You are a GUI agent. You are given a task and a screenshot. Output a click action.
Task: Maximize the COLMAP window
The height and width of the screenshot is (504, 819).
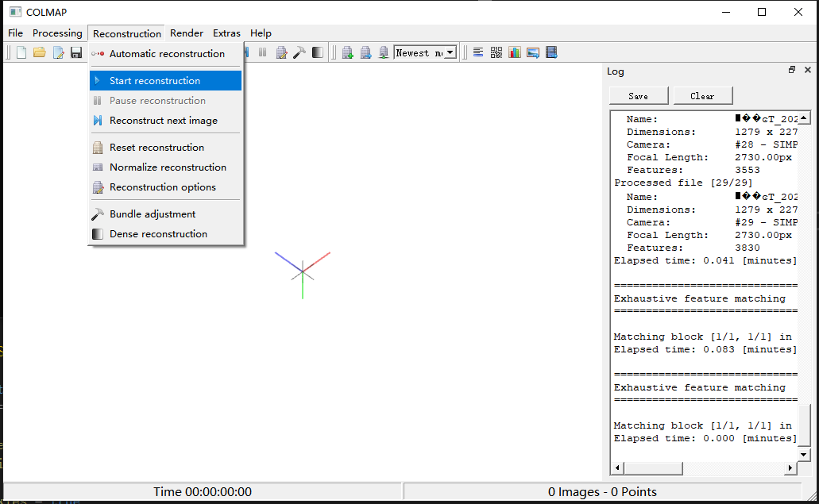(x=762, y=12)
